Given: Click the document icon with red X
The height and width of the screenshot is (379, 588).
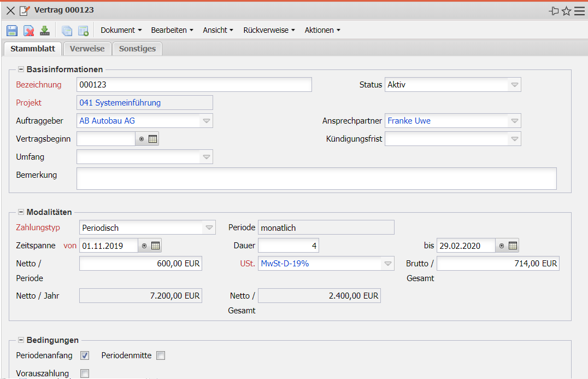Looking at the screenshot, I should coord(28,31).
